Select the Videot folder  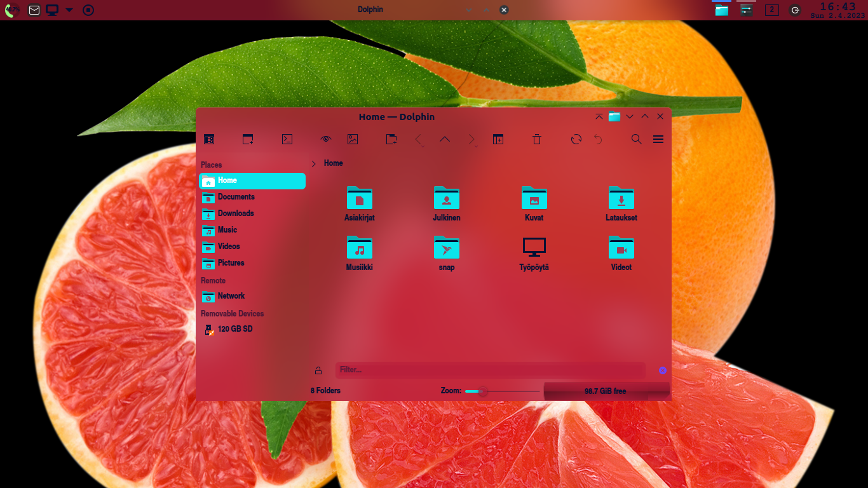pos(621,254)
